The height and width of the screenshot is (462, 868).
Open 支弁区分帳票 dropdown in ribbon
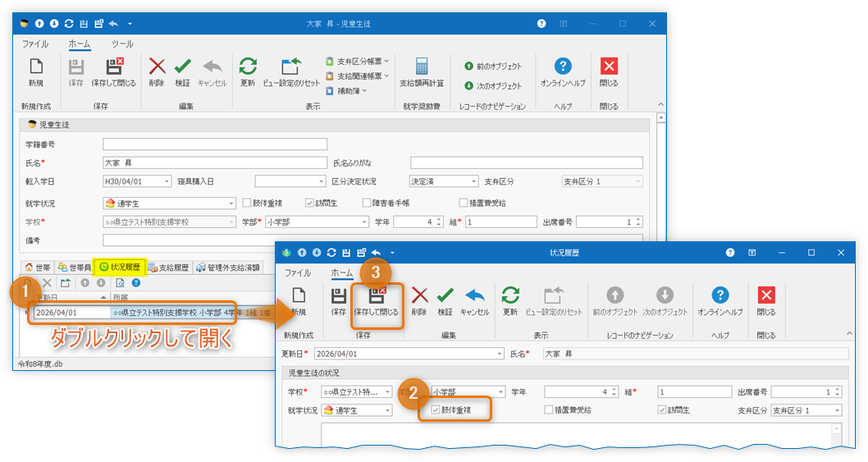point(357,61)
